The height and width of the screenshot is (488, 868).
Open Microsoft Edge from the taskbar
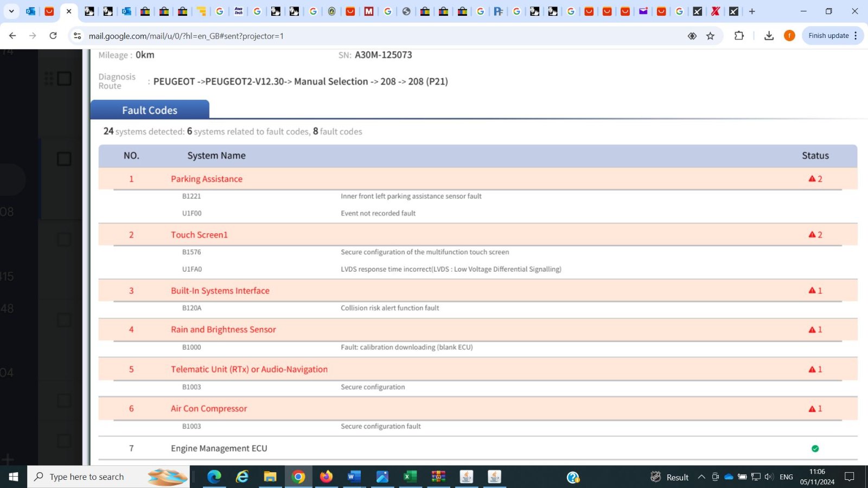tap(214, 477)
